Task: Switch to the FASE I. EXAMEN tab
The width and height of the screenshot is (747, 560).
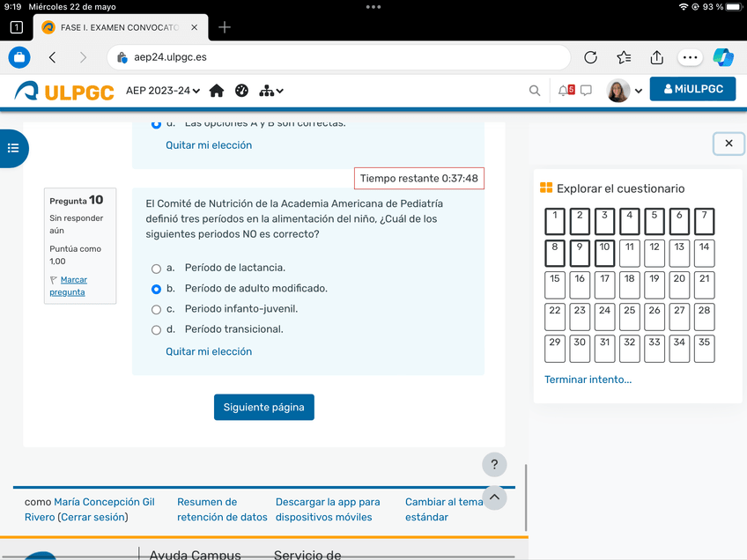Action: [x=119, y=27]
